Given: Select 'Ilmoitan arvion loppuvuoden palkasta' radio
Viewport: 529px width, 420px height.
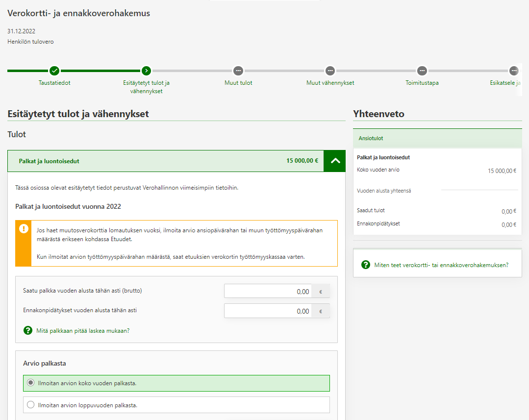Looking at the screenshot, I should pyautogui.click(x=31, y=405).
